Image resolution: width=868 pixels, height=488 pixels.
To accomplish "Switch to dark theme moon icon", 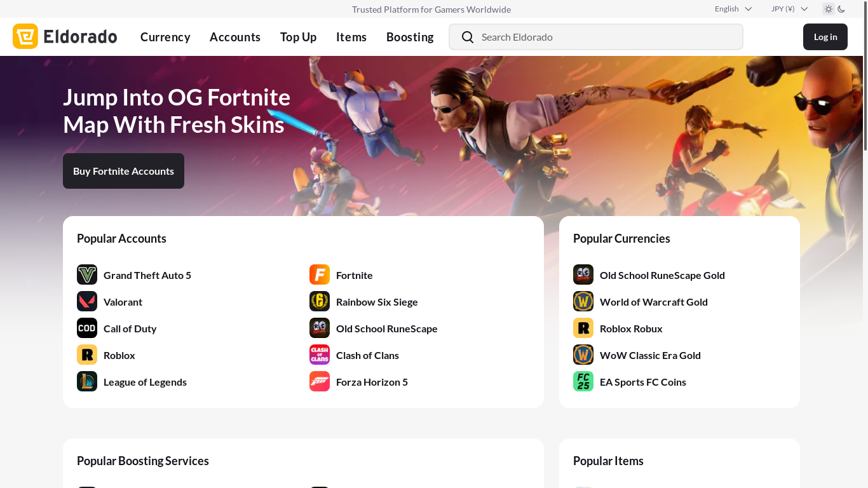I will (x=841, y=9).
